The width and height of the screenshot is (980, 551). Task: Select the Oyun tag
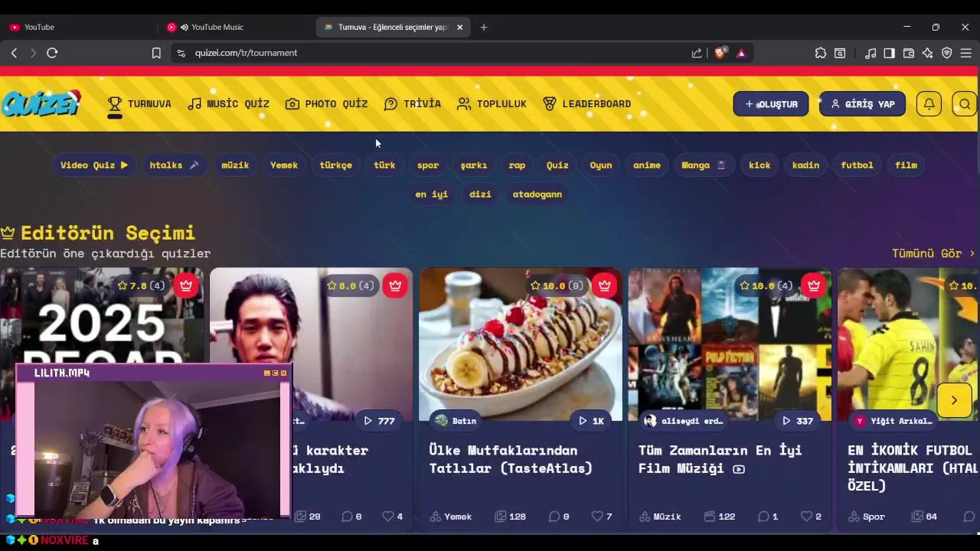tap(601, 165)
